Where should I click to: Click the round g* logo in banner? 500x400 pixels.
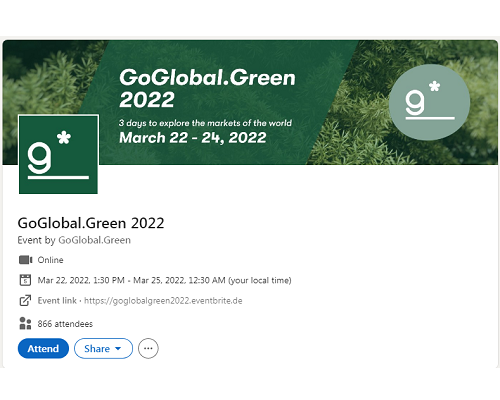pyautogui.click(x=430, y=102)
